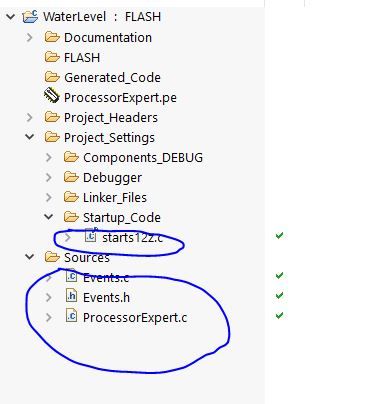The width and height of the screenshot is (368, 404).
Task: Expand the Linker_Files folder
Action: [49, 197]
